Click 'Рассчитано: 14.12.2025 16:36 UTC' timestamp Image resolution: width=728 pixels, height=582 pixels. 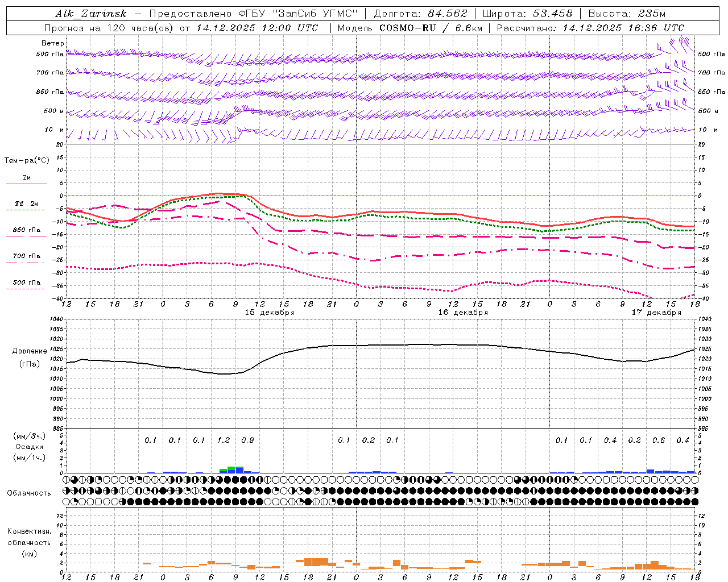click(590, 28)
